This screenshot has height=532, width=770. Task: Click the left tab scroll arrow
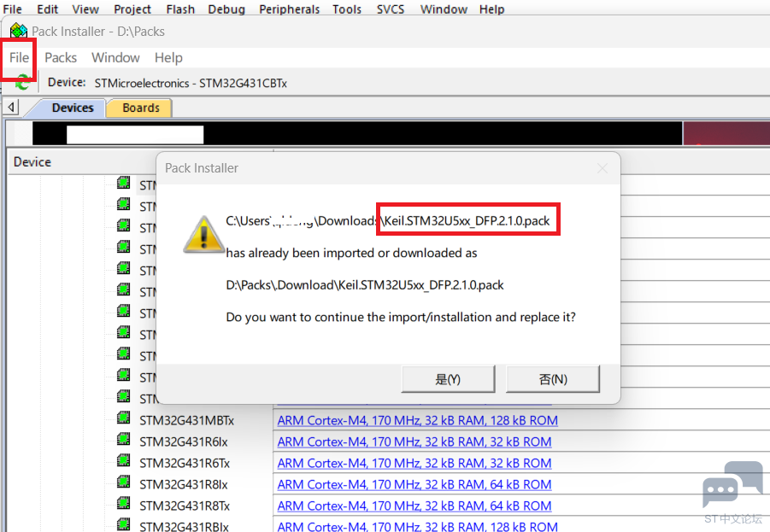[11, 107]
